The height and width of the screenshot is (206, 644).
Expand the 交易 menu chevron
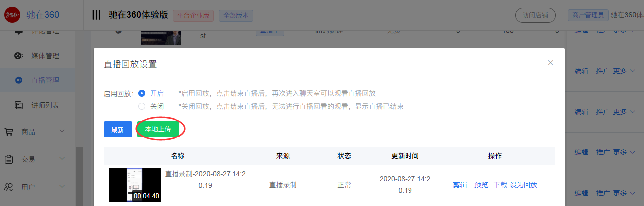pos(62,159)
